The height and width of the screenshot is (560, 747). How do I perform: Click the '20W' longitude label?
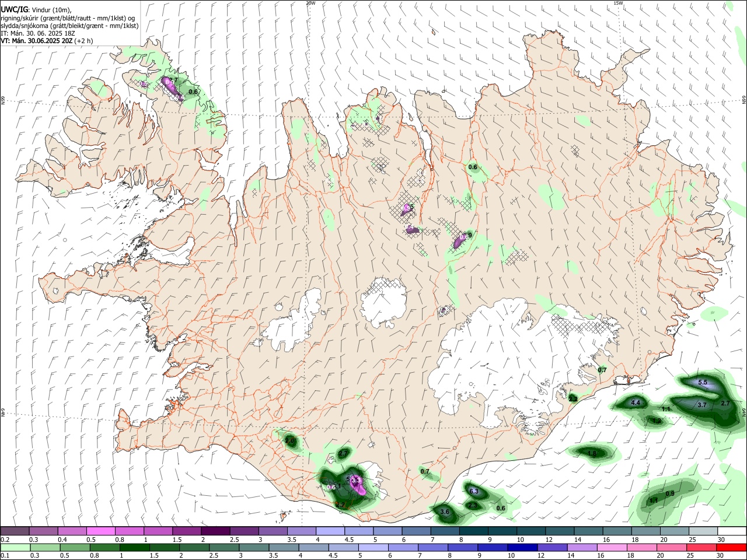pyautogui.click(x=310, y=3)
